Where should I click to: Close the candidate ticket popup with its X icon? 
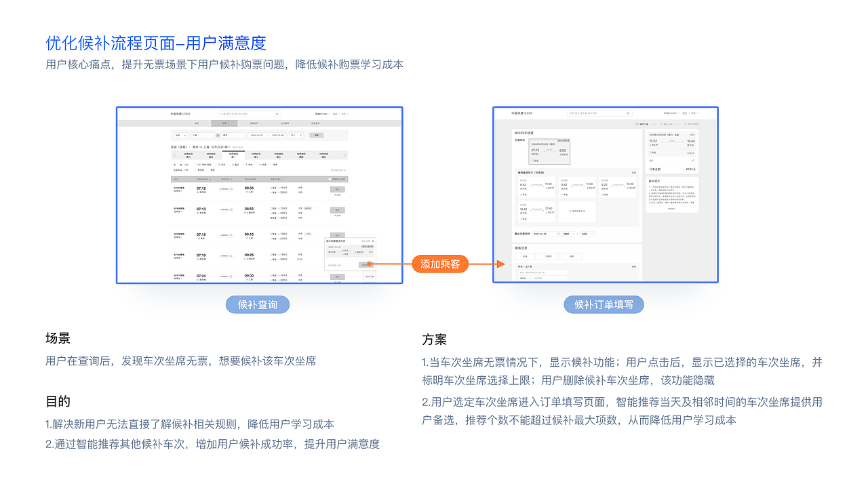[x=373, y=241]
